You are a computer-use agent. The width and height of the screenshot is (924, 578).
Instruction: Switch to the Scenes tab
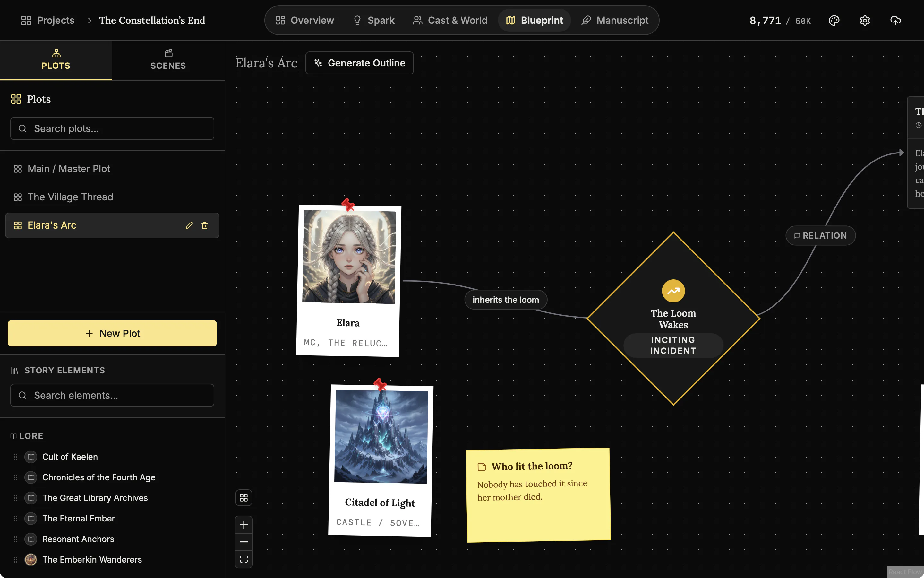pyautogui.click(x=168, y=60)
